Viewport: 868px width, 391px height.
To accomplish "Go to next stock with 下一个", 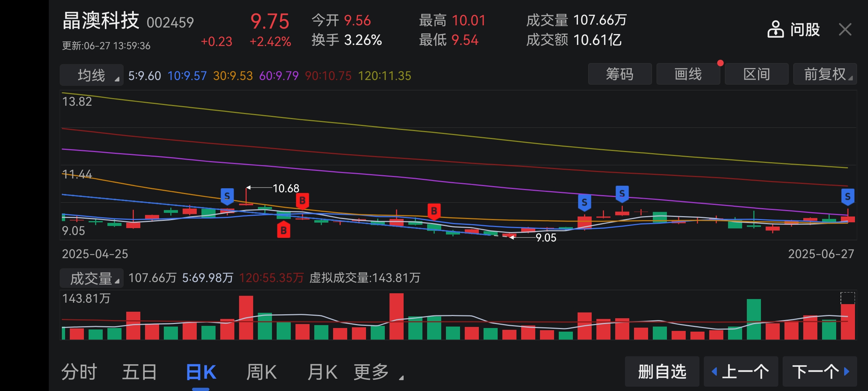I will (x=820, y=371).
